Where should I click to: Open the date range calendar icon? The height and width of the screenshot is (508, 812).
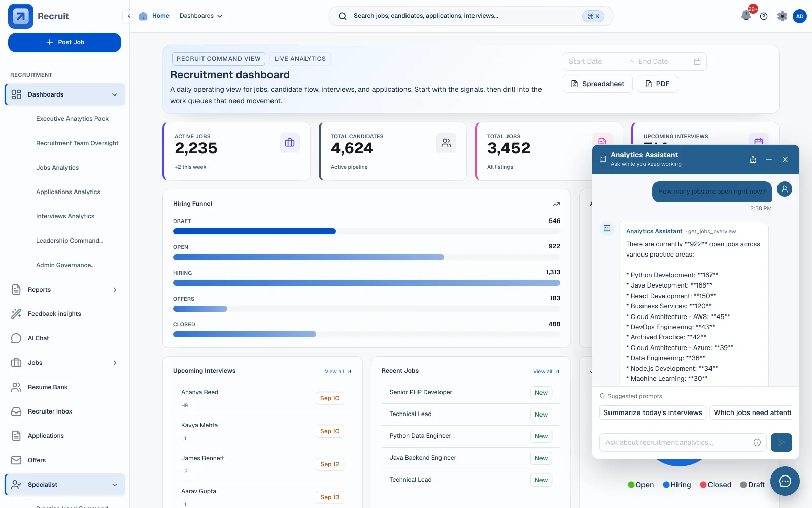click(697, 61)
